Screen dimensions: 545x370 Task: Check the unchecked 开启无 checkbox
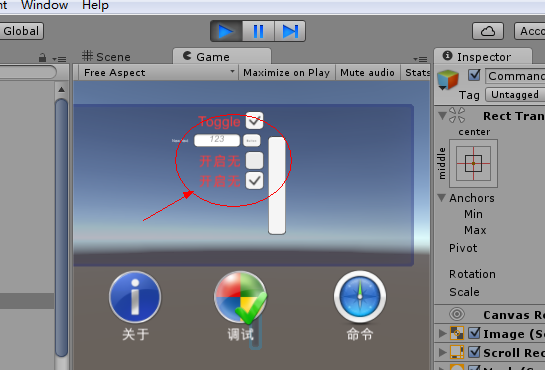[254, 161]
